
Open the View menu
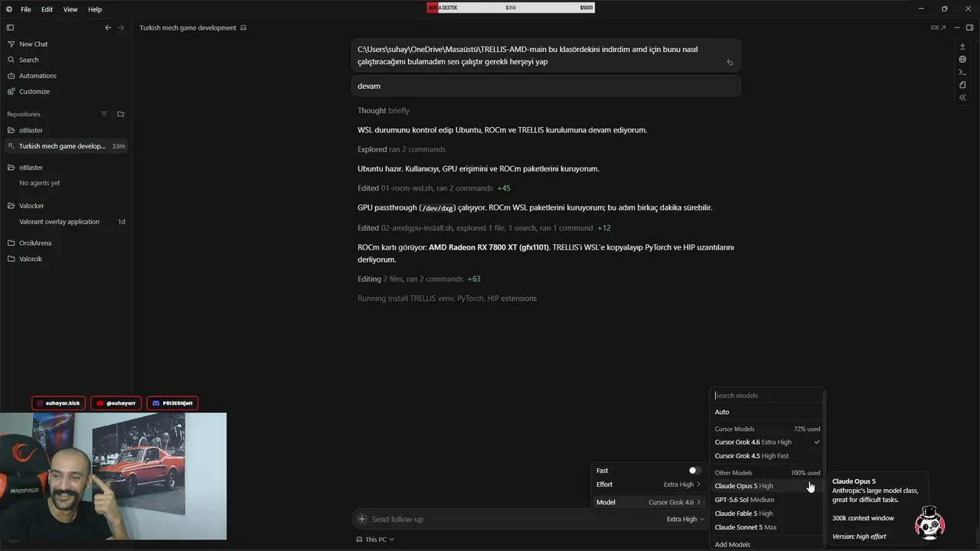[x=70, y=9]
